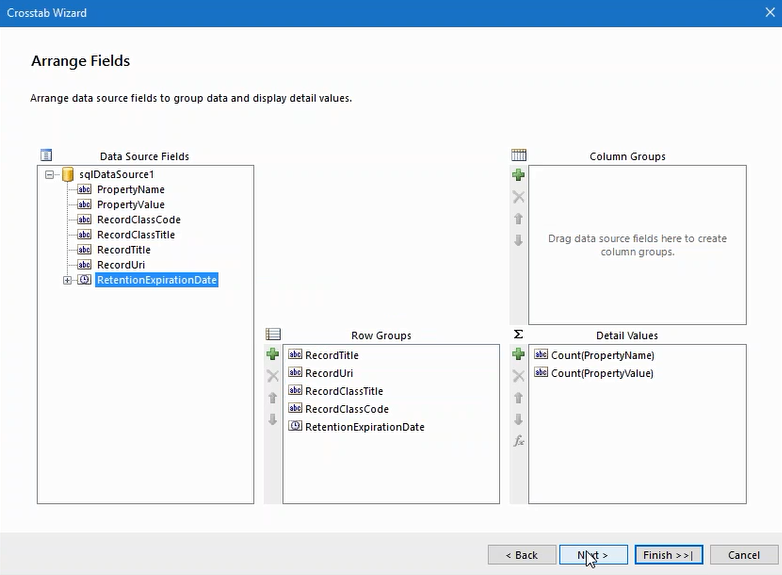Click the delete X icon in Row Groups
This screenshot has width=782, height=575.
tap(272, 376)
